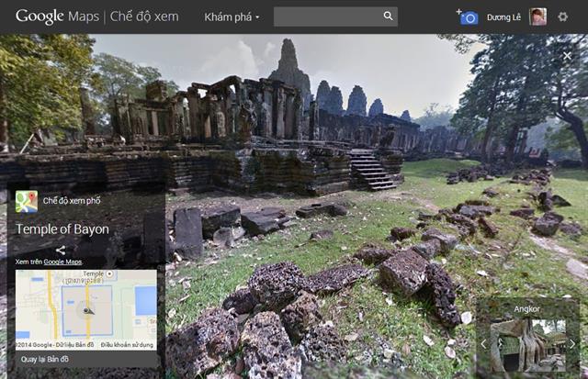Show next Angkor photo with right arrow
This screenshot has height=379, width=588.
(x=572, y=344)
